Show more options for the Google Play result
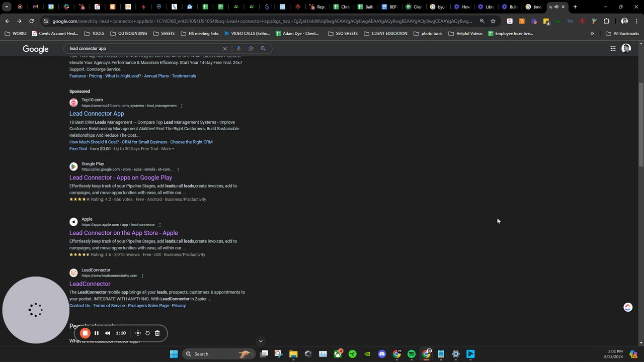Image resolution: width=644 pixels, height=362 pixels. [x=178, y=169]
